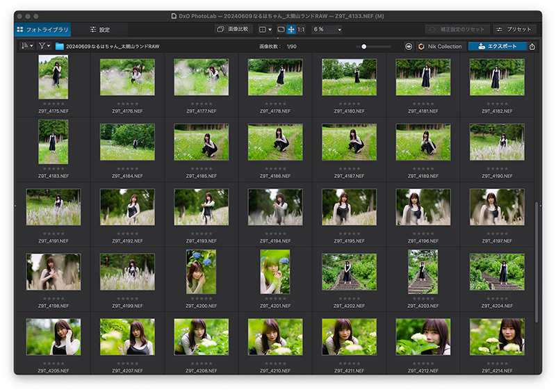Viewport: 556px width, 392px height.
Task: Select thumbnail Z9T_4212.NEF
Action: 423,336
